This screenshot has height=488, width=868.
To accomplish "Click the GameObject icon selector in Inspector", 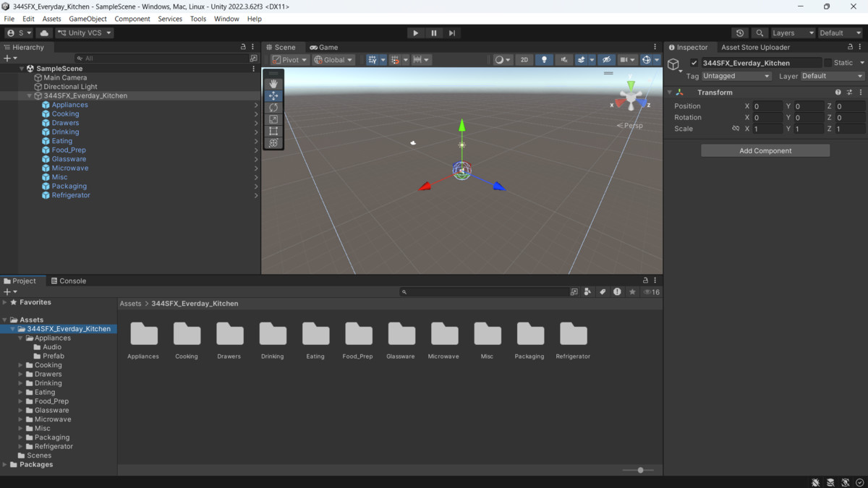I will point(674,65).
